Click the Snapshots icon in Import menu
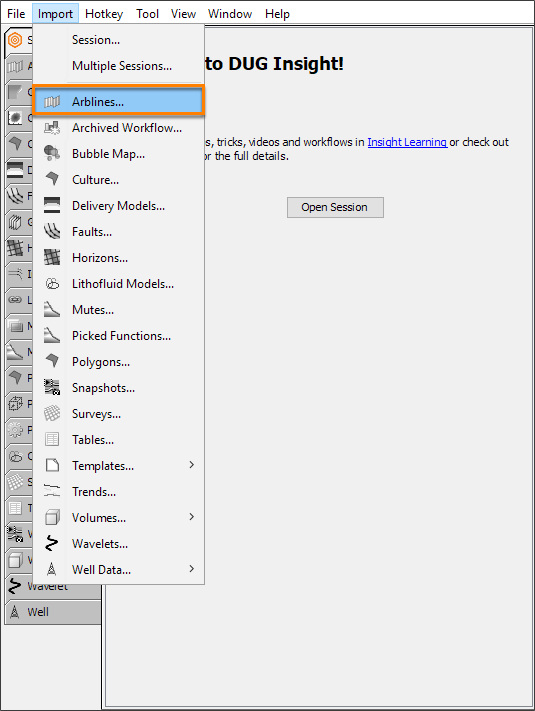The width and height of the screenshot is (535, 711). pyautogui.click(x=52, y=387)
